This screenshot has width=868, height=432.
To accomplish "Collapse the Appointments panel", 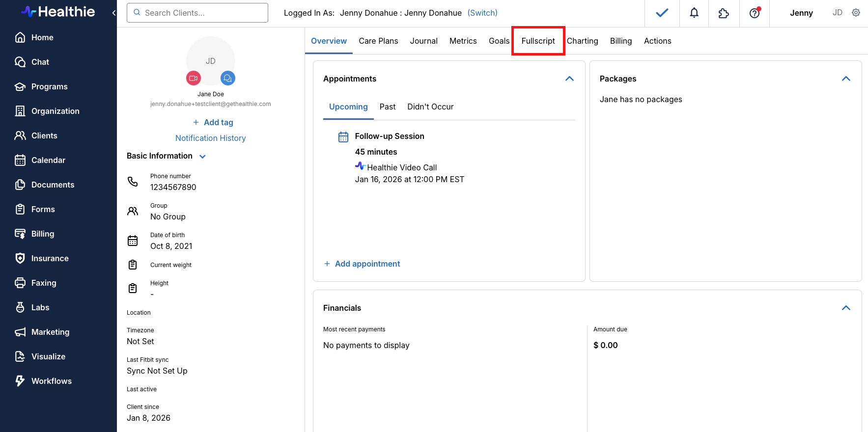I will 570,79.
